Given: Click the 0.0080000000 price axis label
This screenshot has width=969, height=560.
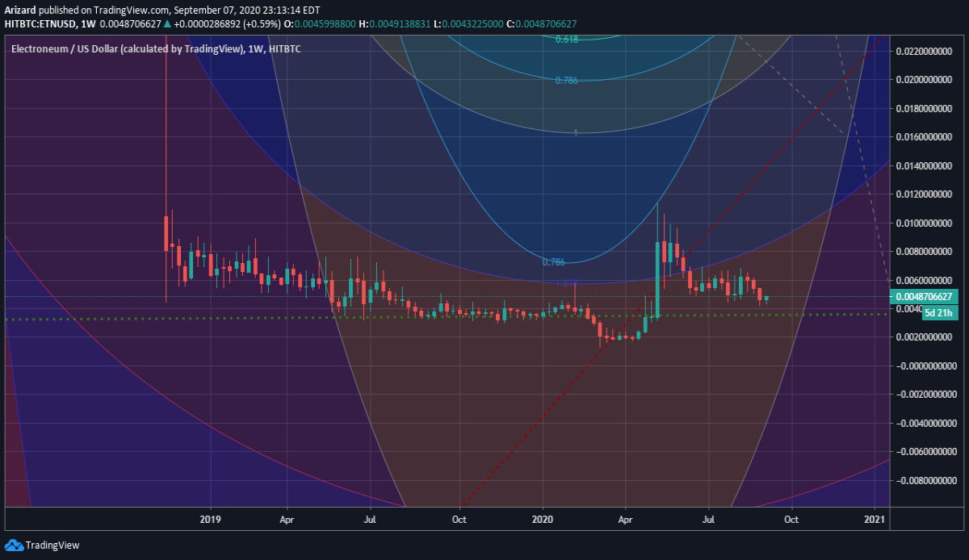Looking at the screenshot, I should tap(925, 252).
